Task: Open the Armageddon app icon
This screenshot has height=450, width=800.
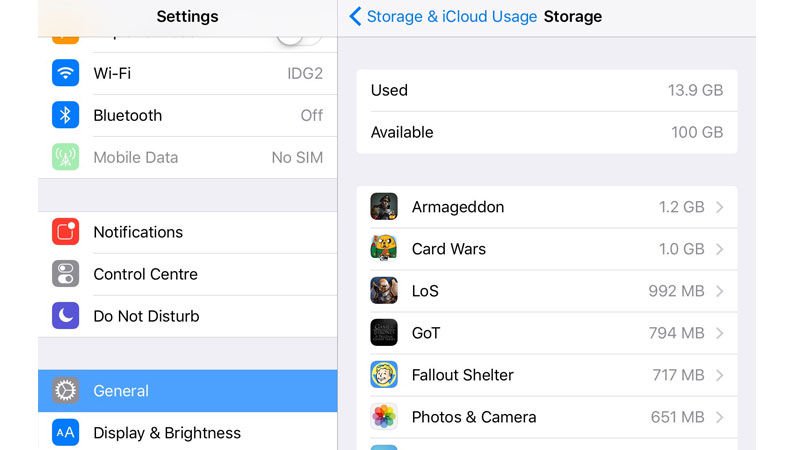Action: [x=384, y=207]
